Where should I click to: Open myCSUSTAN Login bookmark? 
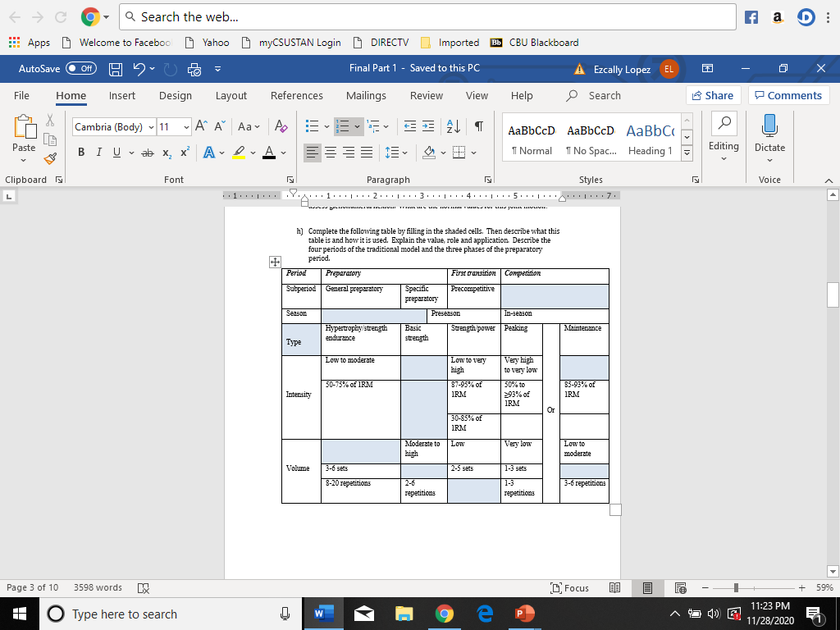[x=291, y=43]
